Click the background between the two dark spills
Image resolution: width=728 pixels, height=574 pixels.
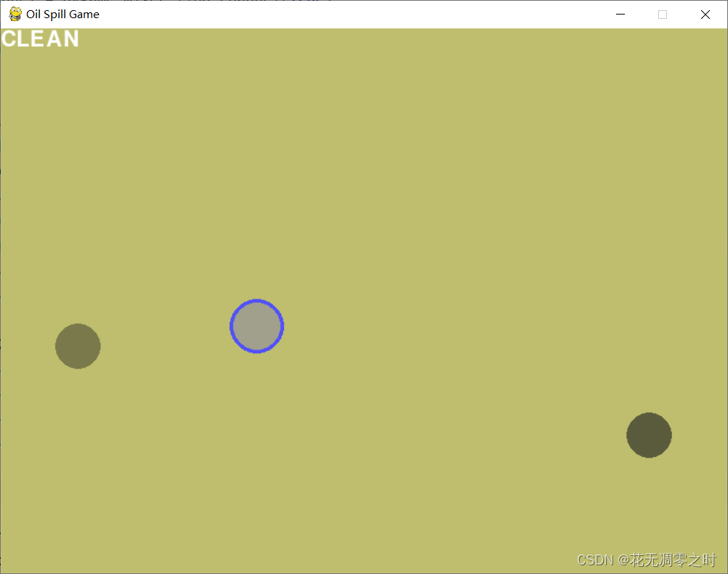click(363, 392)
